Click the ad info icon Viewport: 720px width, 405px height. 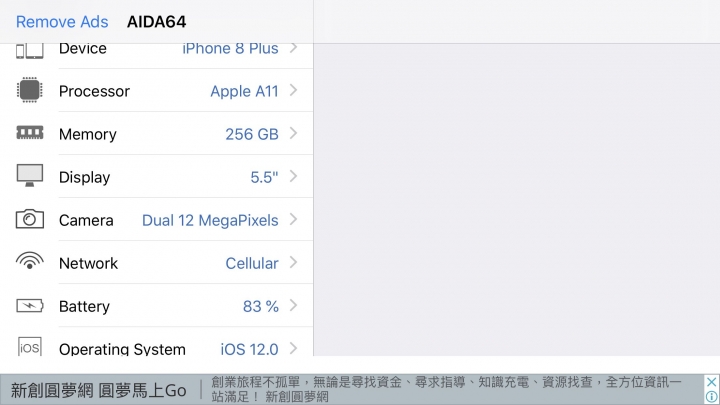point(712,397)
